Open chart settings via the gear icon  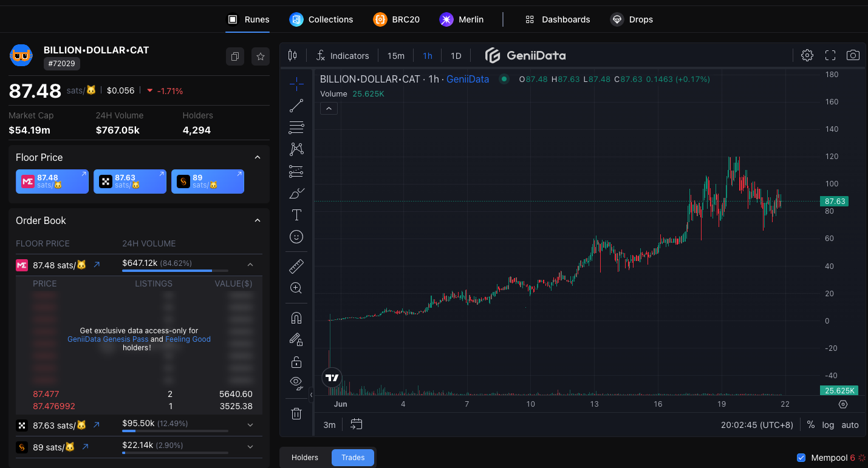(807, 55)
